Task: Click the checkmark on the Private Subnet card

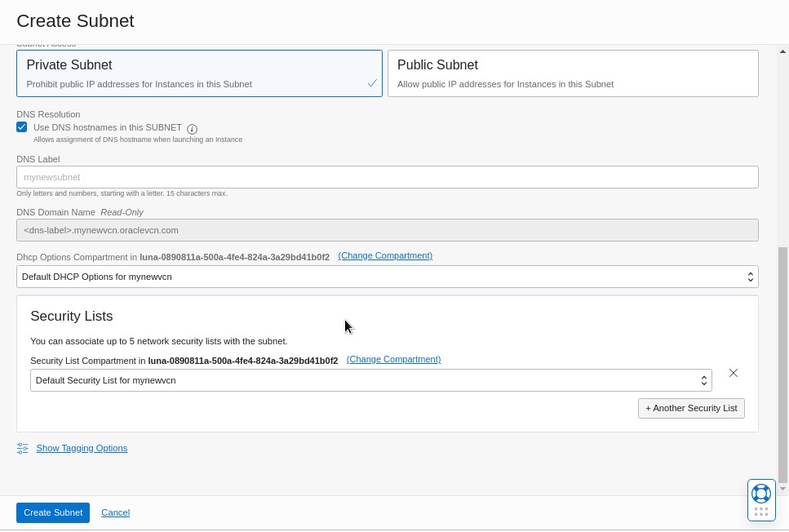Action: tap(372, 82)
